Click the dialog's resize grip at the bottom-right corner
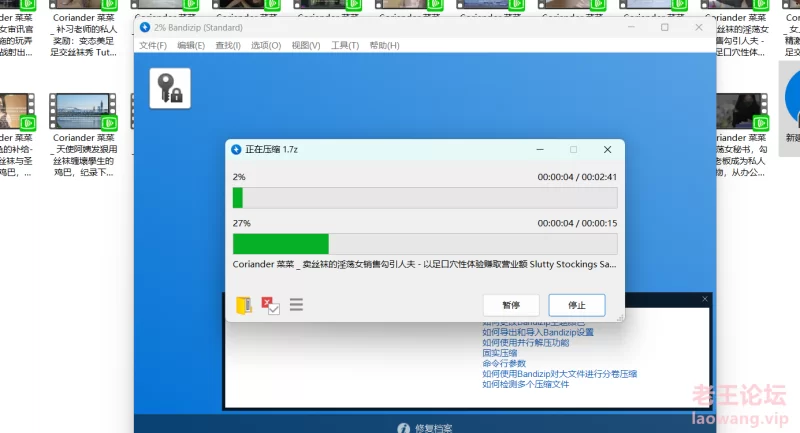This screenshot has width=800, height=433. click(x=620, y=318)
